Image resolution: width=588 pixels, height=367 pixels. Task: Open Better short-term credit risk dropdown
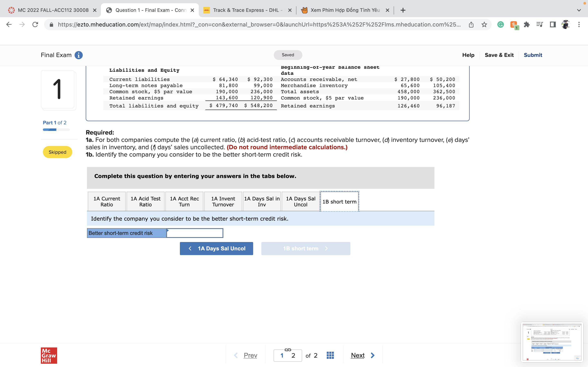(195, 233)
